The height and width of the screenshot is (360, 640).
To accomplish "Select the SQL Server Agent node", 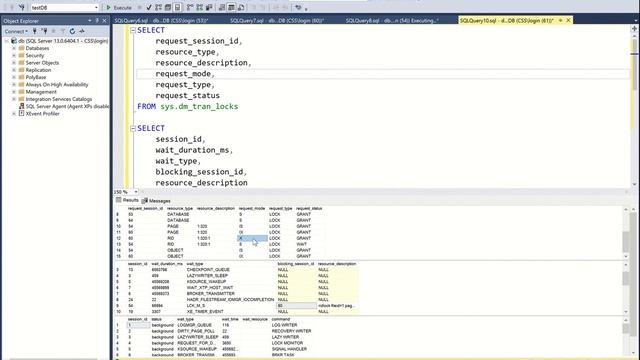I will tap(67, 106).
